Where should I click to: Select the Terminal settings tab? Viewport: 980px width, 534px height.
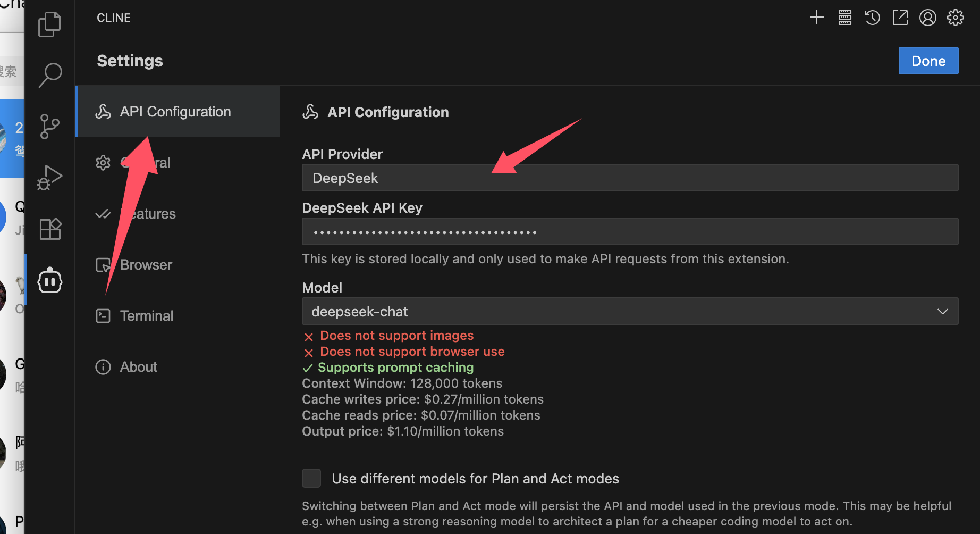[178, 316]
